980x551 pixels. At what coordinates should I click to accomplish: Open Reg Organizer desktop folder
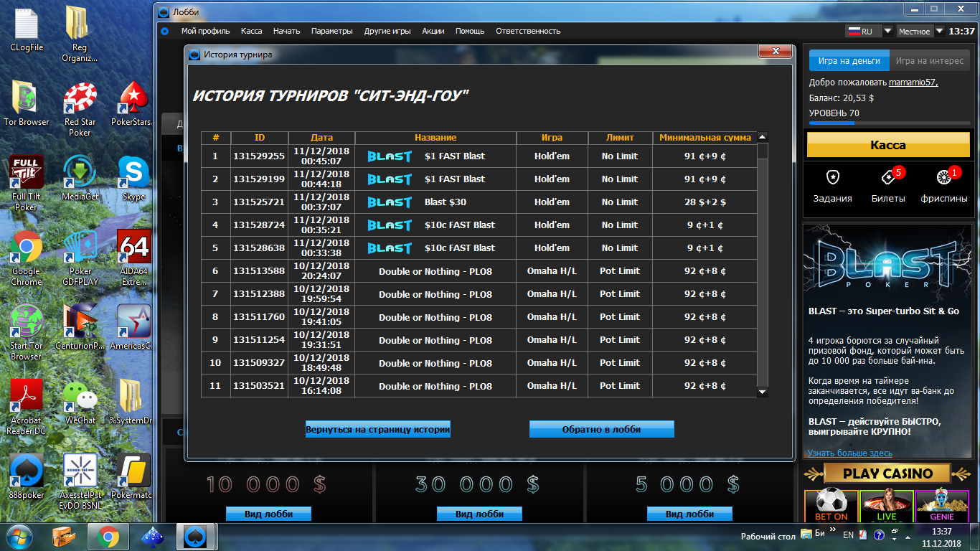pyautogui.click(x=80, y=34)
